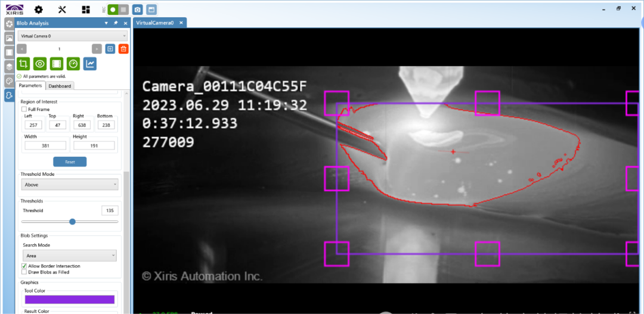This screenshot has height=314, width=644.
Task: Open the blue line chart icon
Action: coord(90,64)
